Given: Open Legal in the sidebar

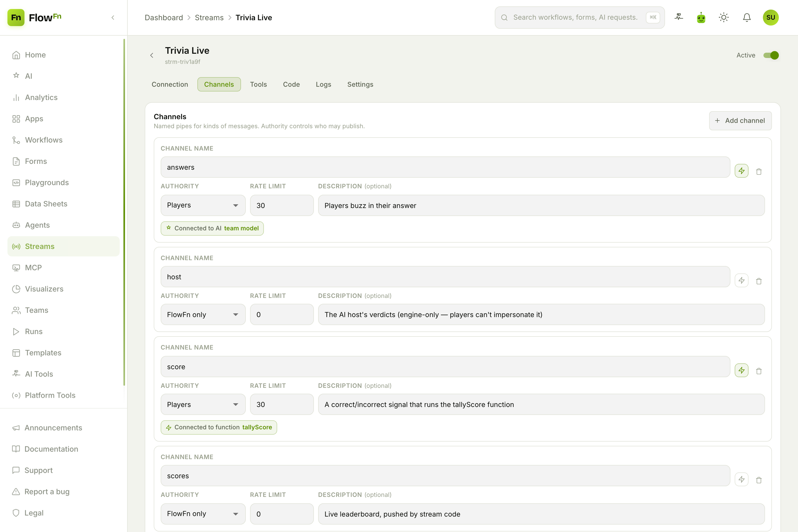Looking at the screenshot, I should point(64,513).
